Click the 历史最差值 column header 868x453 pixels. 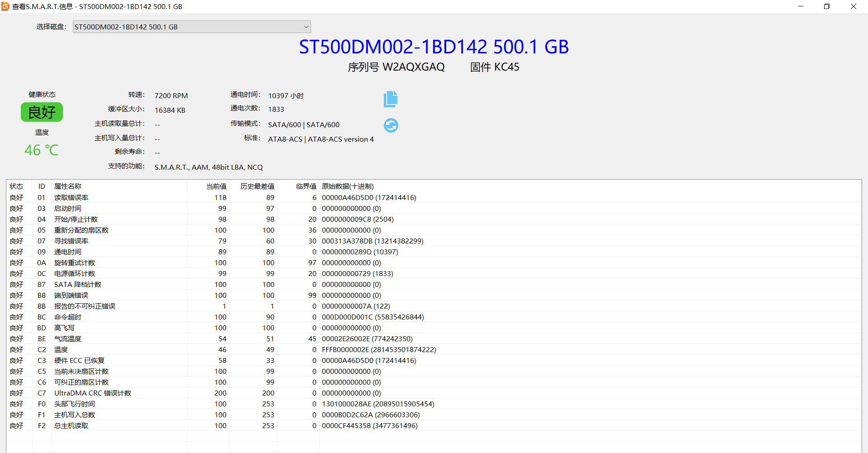[253, 186]
